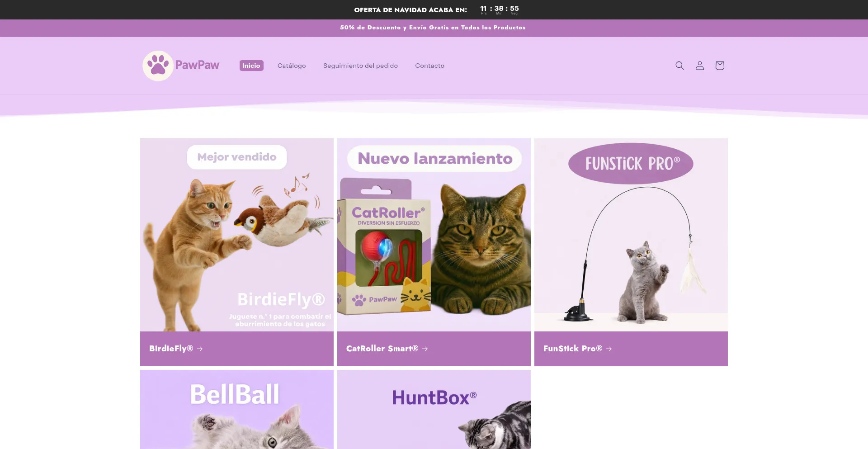868x449 pixels.
Task: Open the Catálogo menu item
Action: pyautogui.click(x=292, y=66)
